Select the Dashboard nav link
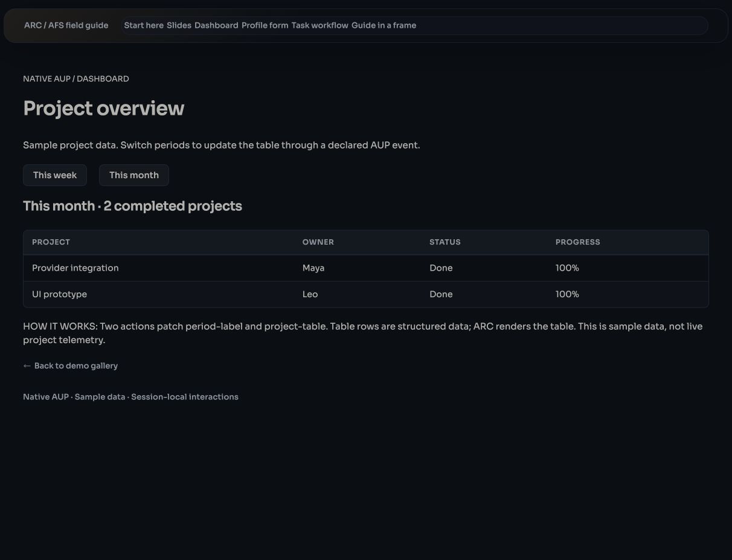The width and height of the screenshot is (732, 560). point(216,25)
